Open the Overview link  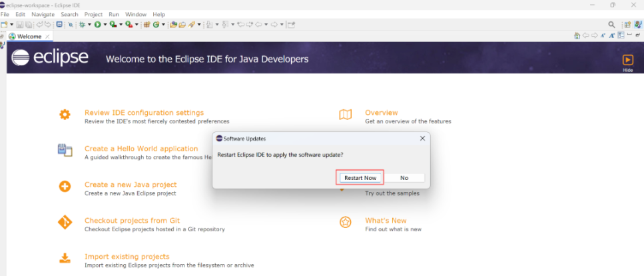[382, 113]
